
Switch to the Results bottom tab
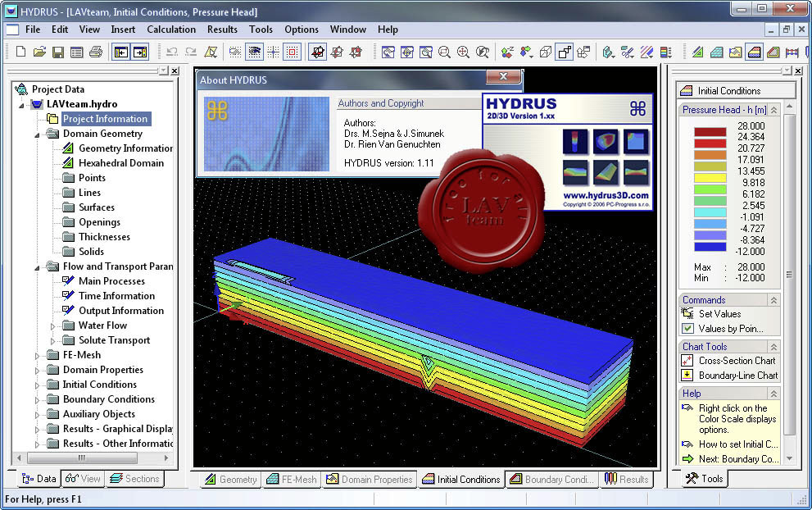click(626, 480)
